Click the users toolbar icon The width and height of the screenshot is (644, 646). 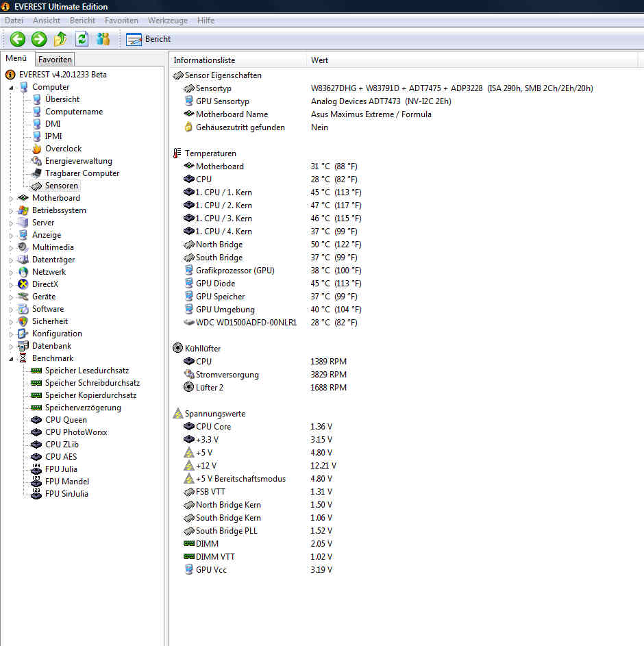(103, 39)
